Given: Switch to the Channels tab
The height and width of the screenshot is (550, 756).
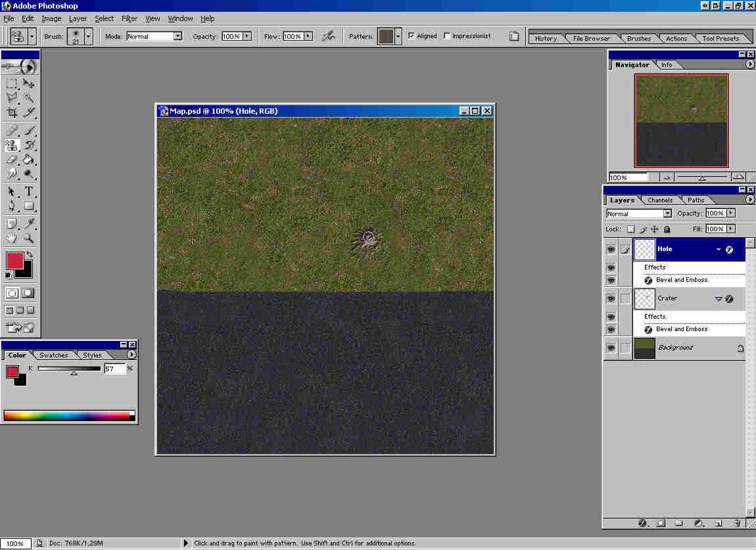Looking at the screenshot, I should (x=659, y=200).
